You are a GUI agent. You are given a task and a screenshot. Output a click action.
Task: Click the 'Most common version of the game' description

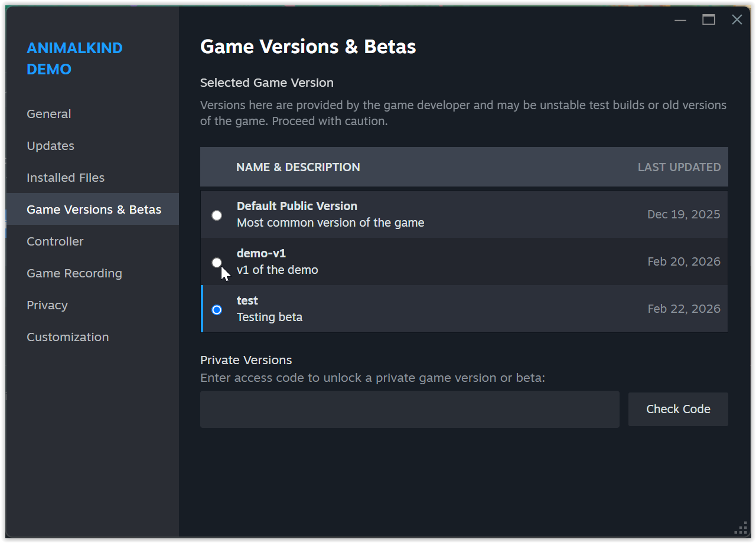(x=330, y=223)
